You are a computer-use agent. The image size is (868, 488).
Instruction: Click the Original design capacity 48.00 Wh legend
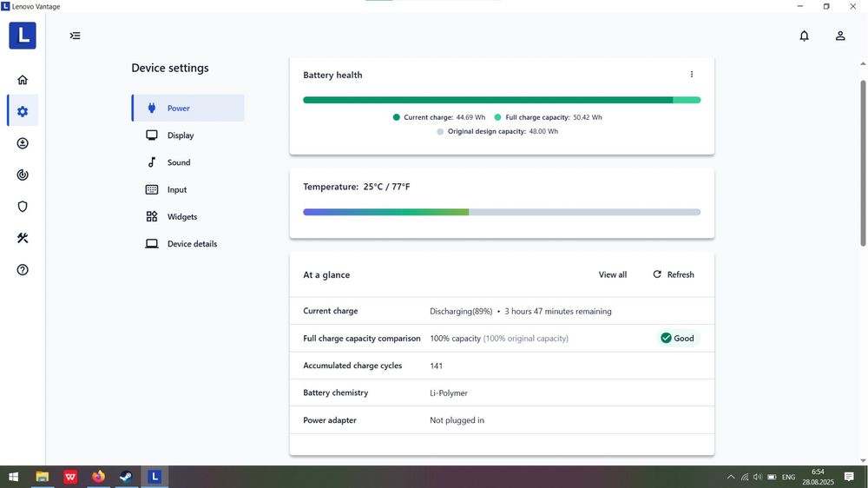(x=497, y=132)
